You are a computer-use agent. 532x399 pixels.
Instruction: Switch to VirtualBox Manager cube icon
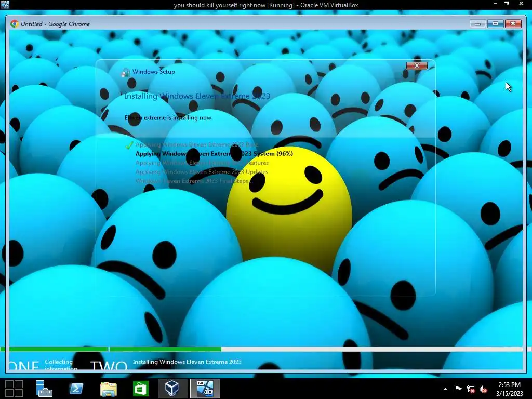[x=172, y=388]
